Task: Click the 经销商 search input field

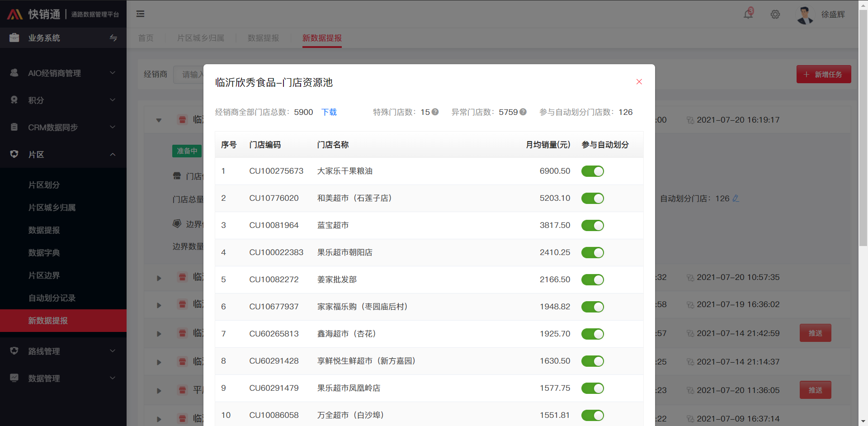Action: point(189,74)
